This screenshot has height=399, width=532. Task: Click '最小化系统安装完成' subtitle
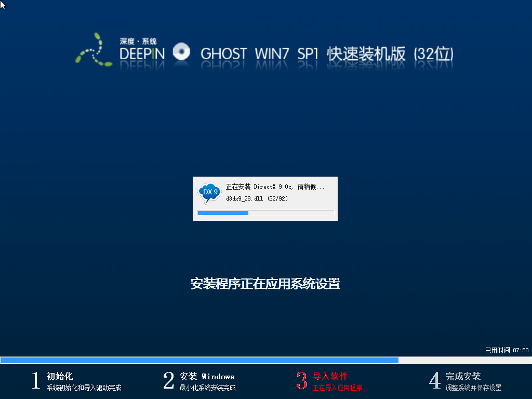(x=207, y=388)
